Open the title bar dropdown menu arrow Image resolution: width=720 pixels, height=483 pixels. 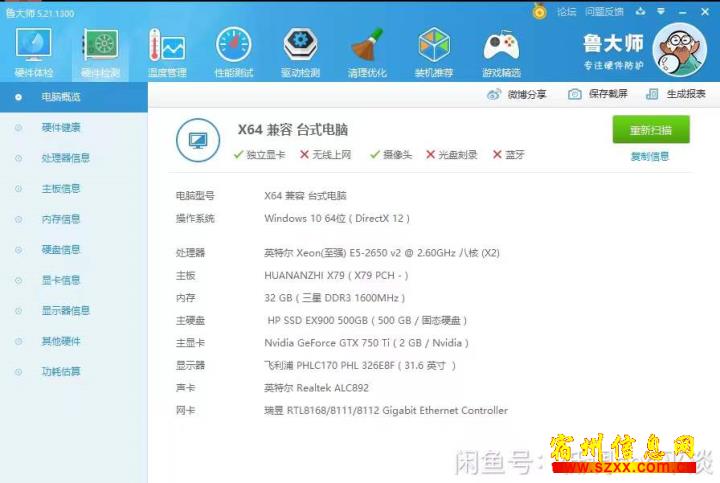pyautogui.click(x=661, y=11)
